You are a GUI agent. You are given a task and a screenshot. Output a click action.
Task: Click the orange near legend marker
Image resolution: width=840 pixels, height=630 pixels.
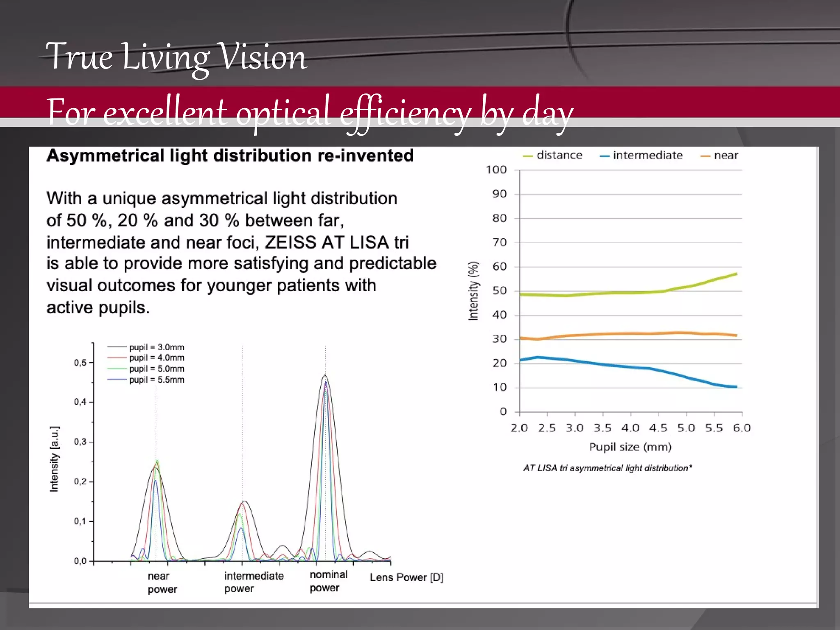coord(705,156)
